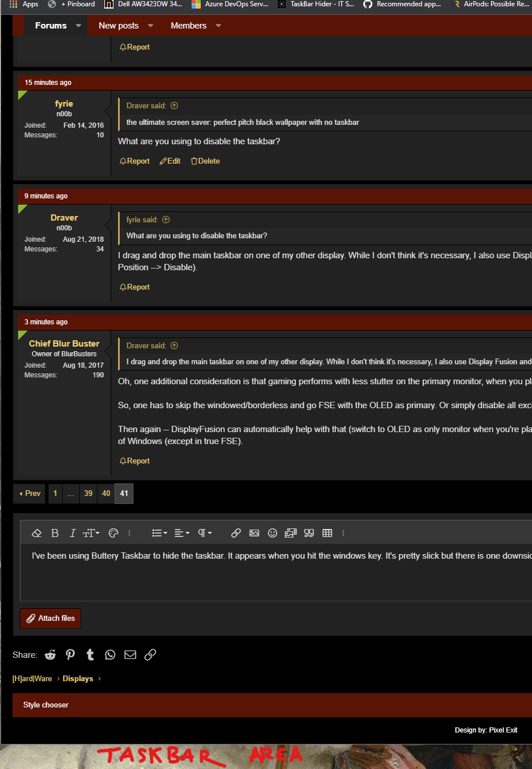532x769 pixels.
Task: Share thread on Reddit
Action: [50, 654]
